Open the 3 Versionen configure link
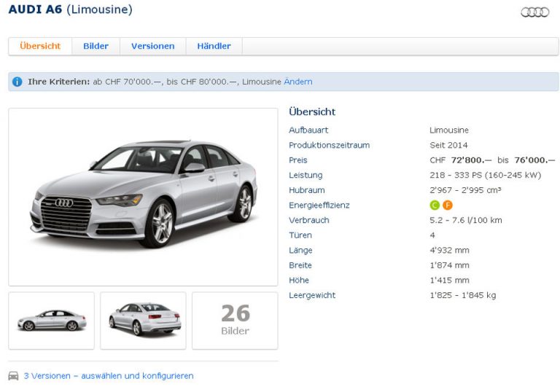This screenshot has height=392, width=560. (x=109, y=376)
